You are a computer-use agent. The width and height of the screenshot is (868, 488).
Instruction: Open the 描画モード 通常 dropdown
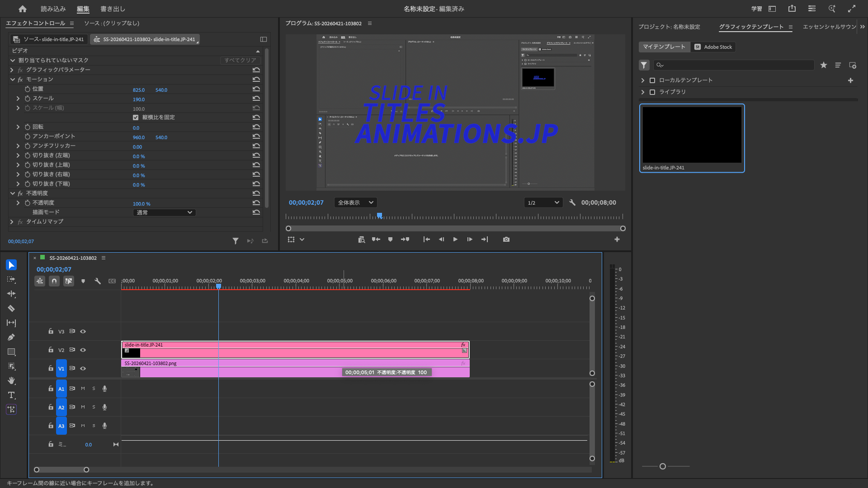click(x=165, y=212)
